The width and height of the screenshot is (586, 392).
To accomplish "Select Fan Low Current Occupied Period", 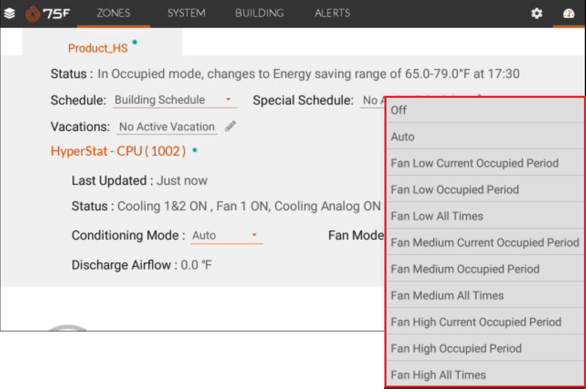I will (x=485, y=163).
